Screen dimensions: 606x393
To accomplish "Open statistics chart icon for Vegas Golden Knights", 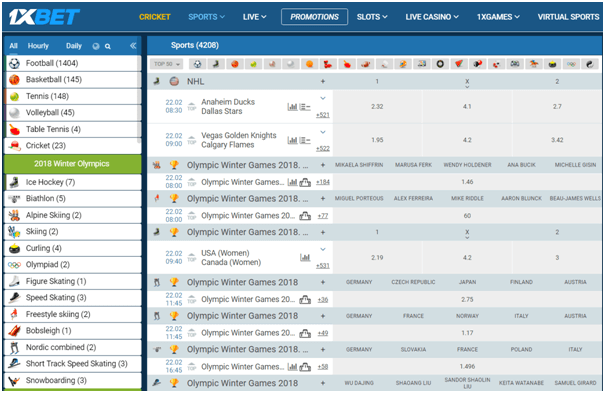I will click(293, 140).
